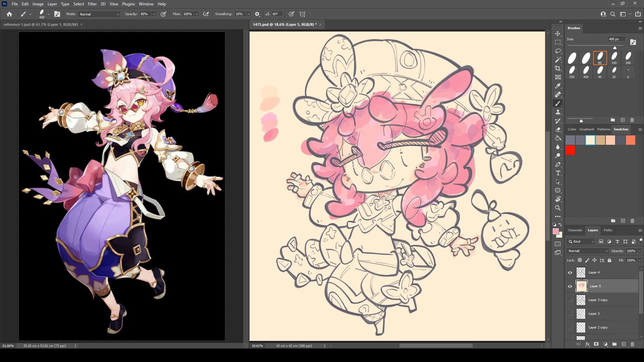Screen dimensions: 644x362
Task: Select the Magic Wand tool
Action: click(x=558, y=60)
